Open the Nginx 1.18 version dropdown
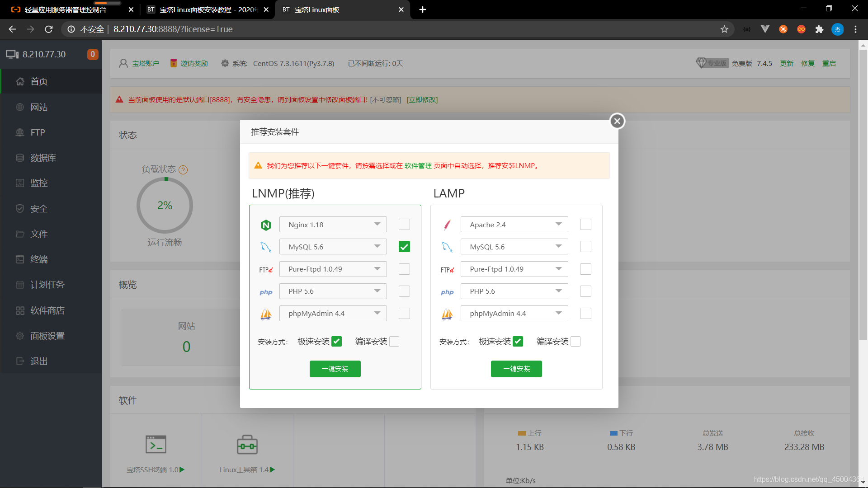 pos(333,225)
